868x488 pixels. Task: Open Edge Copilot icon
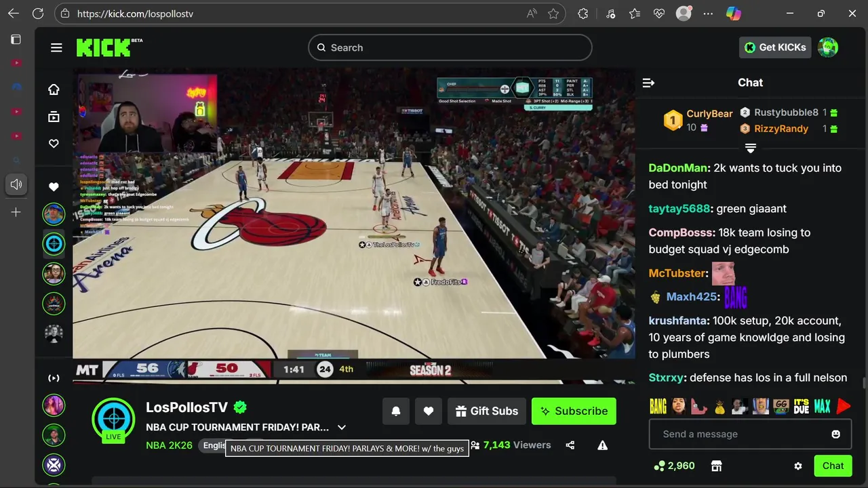tap(733, 14)
